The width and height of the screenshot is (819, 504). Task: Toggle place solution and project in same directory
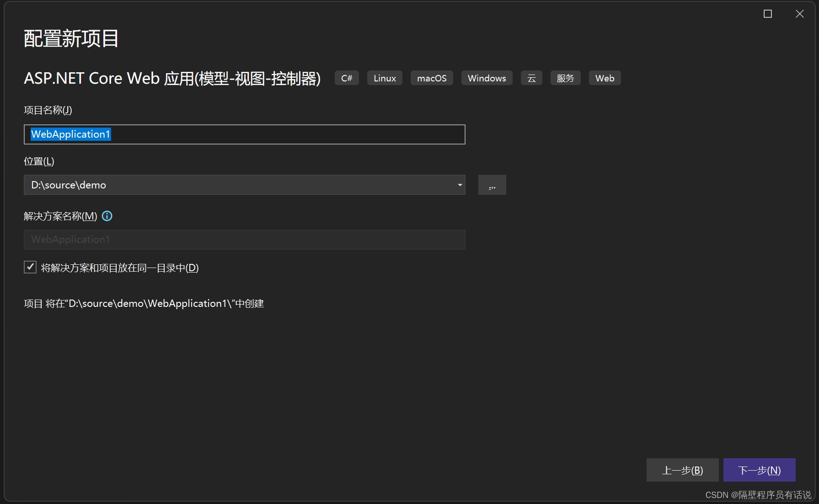pyautogui.click(x=30, y=267)
